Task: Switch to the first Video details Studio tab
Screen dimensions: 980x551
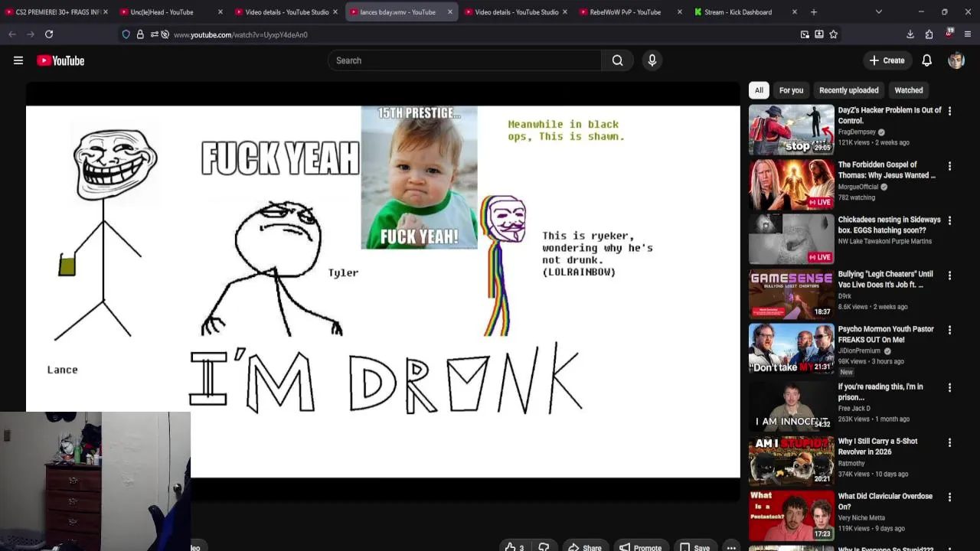Action: pyautogui.click(x=287, y=12)
